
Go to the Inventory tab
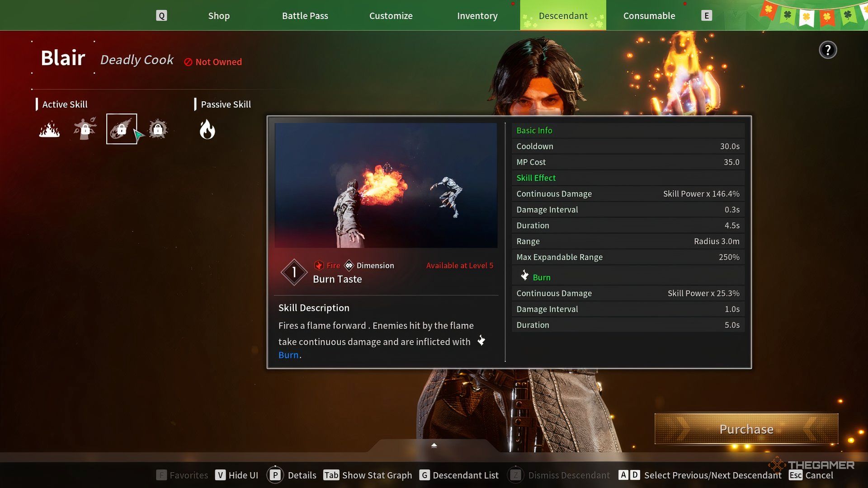(x=477, y=16)
